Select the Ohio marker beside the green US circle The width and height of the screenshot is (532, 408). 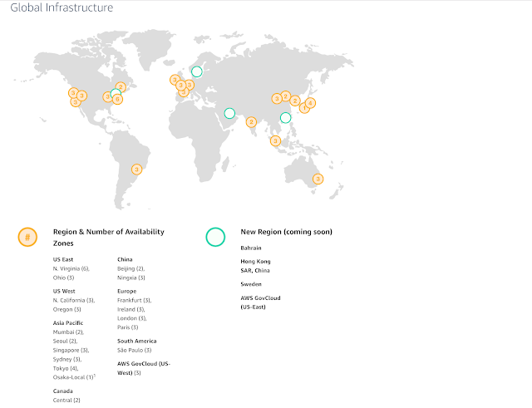click(x=108, y=97)
